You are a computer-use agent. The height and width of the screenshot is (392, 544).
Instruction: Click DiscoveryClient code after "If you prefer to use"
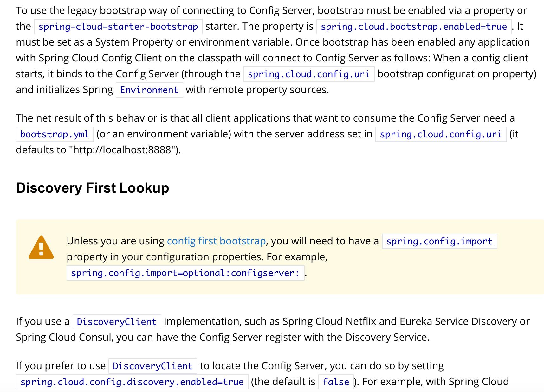[152, 366]
